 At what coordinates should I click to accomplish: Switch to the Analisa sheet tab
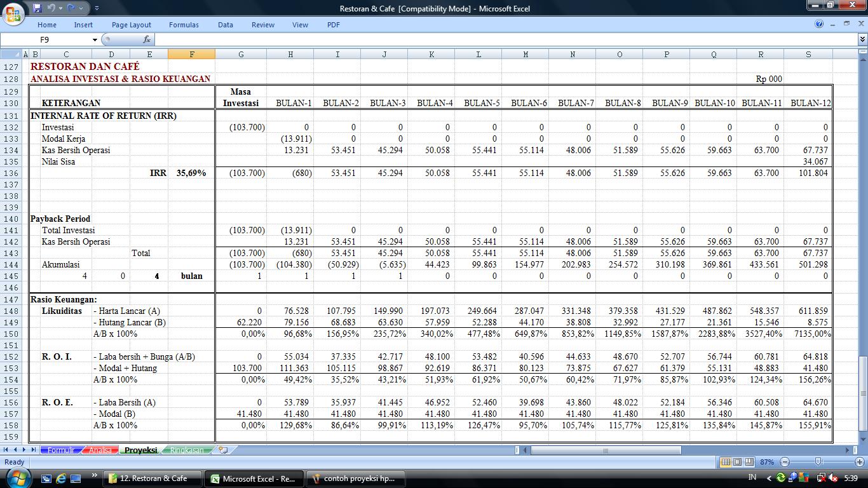(x=100, y=450)
